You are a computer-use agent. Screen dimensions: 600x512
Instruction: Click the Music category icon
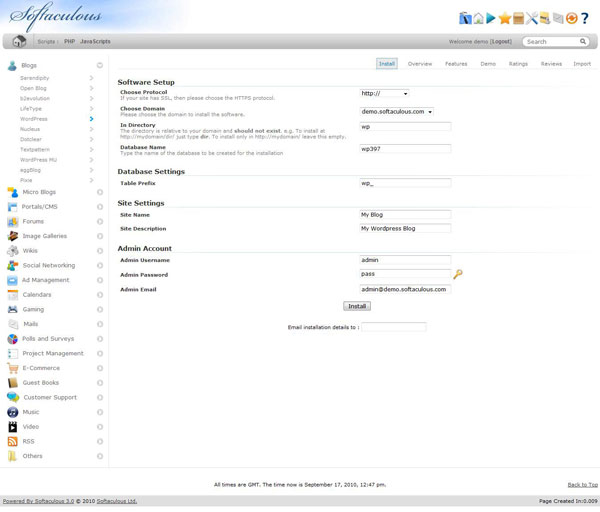tap(12, 412)
